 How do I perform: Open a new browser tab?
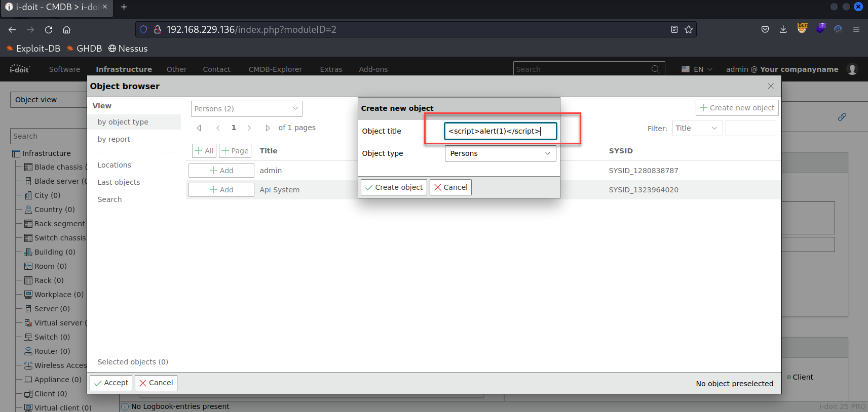coord(124,7)
